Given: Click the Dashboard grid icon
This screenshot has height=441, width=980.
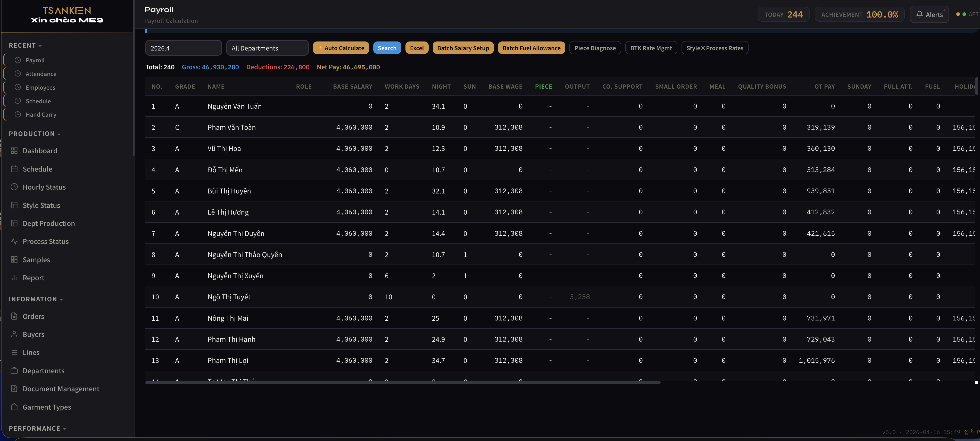Looking at the screenshot, I should (14, 151).
